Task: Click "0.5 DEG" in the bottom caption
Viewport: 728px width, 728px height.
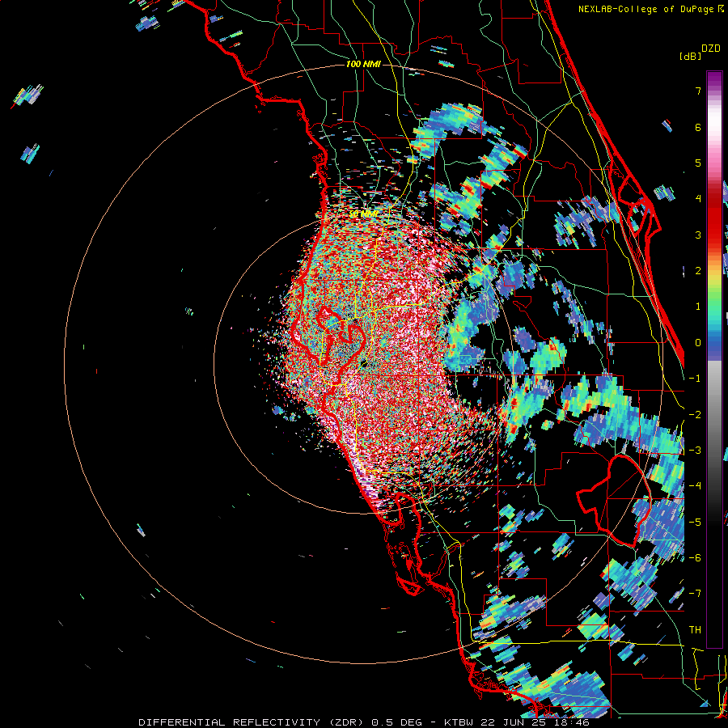Action: click(397, 722)
